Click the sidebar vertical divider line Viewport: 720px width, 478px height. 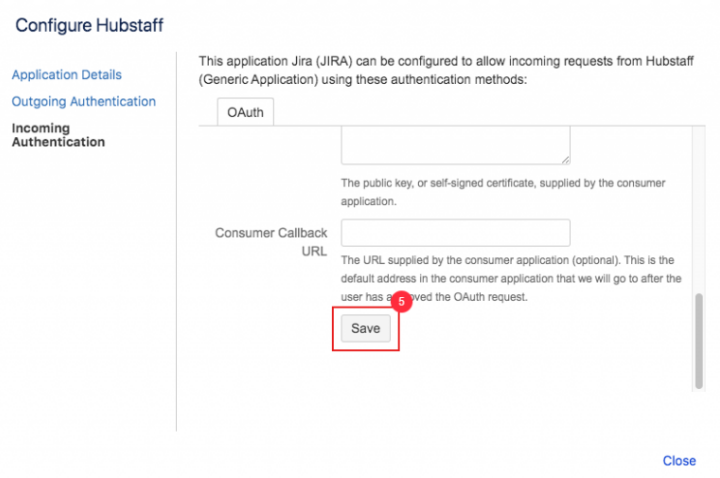[176, 250]
